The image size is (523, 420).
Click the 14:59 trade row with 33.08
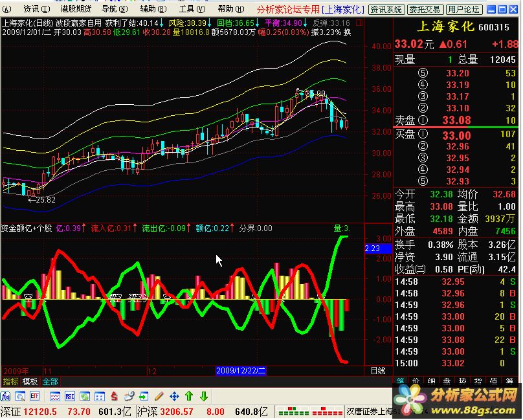point(455,340)
